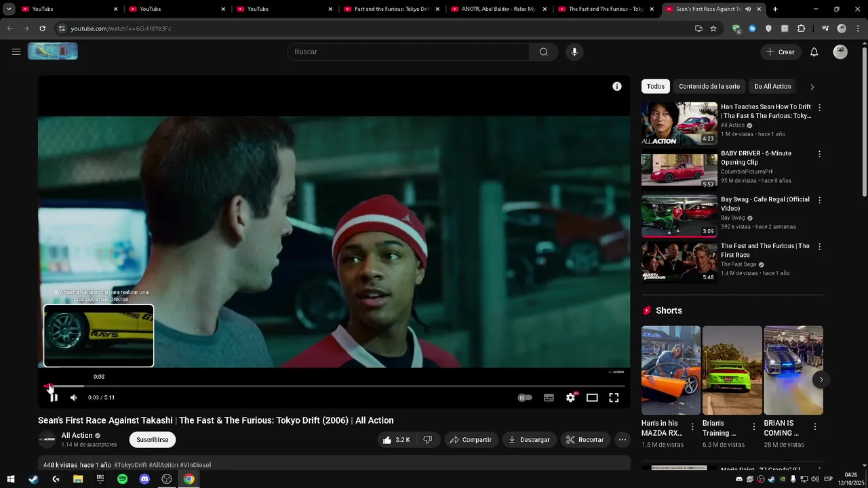Open options for Brian's Training short
Viewport: 868px width, 488px height.
tap(753, 426)
